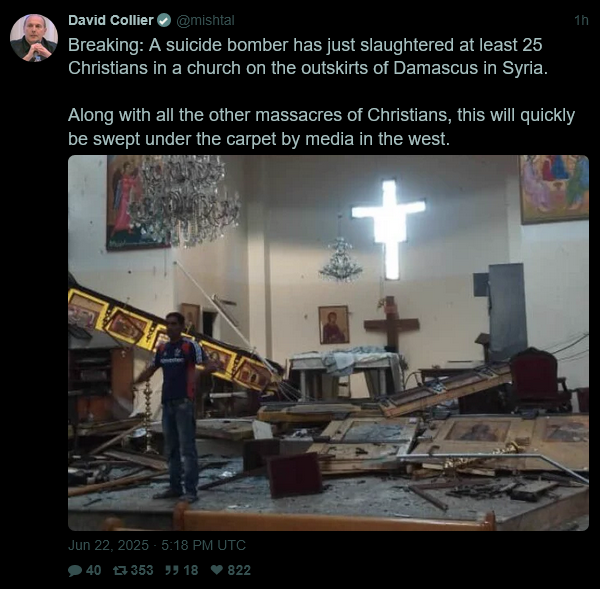Click the David Collier display name
The width and height of the screenshot is (600, 589).
pos(111,20)
